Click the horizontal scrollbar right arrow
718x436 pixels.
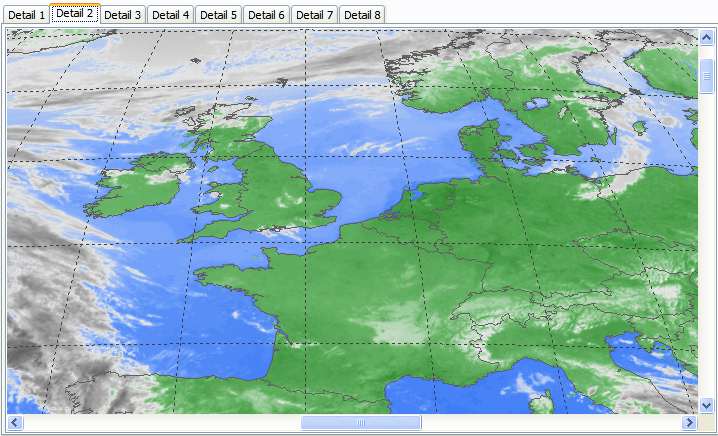tap(689, 422)
